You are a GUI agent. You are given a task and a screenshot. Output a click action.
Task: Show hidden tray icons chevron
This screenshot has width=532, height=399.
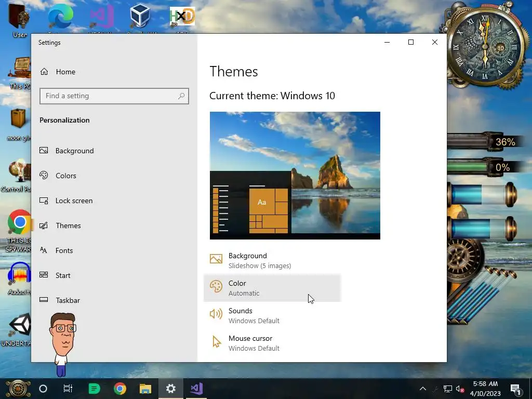[x=423, y=389]
